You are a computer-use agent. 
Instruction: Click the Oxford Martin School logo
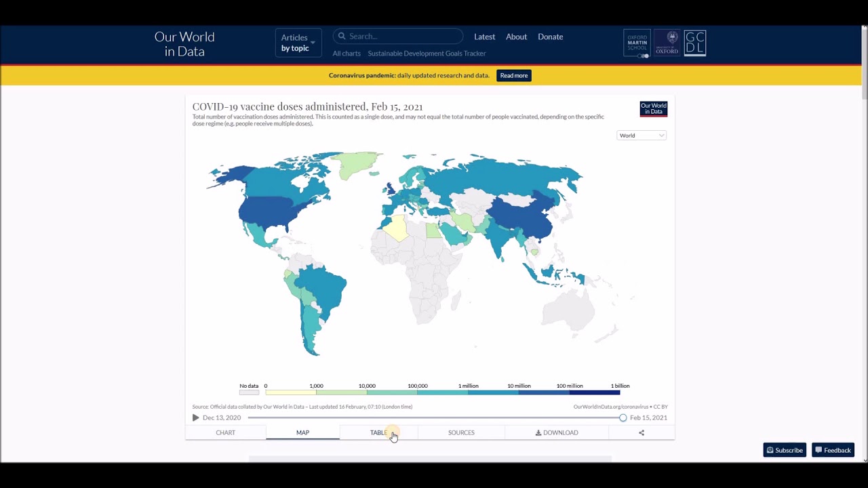637,43
